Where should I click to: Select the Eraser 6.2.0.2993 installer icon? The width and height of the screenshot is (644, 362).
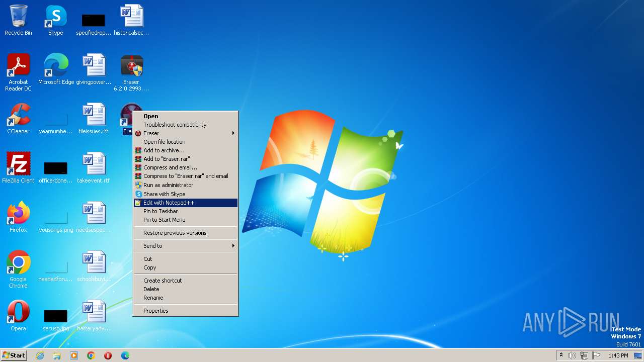[131, 72]
